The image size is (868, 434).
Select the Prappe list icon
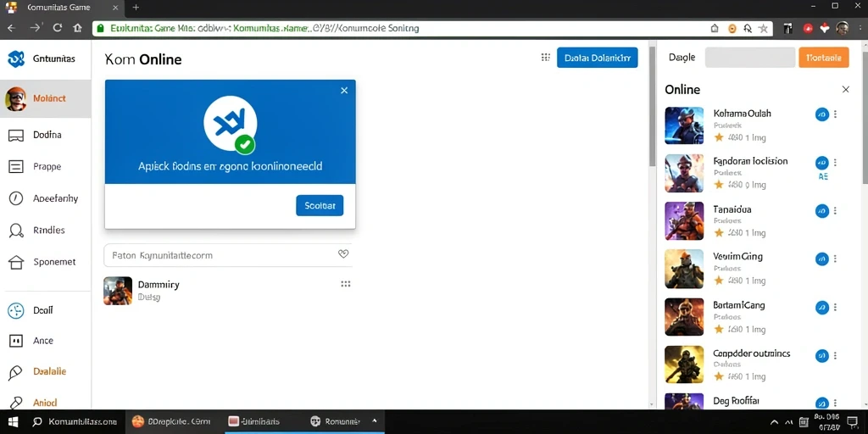click(x=16, y=167)
